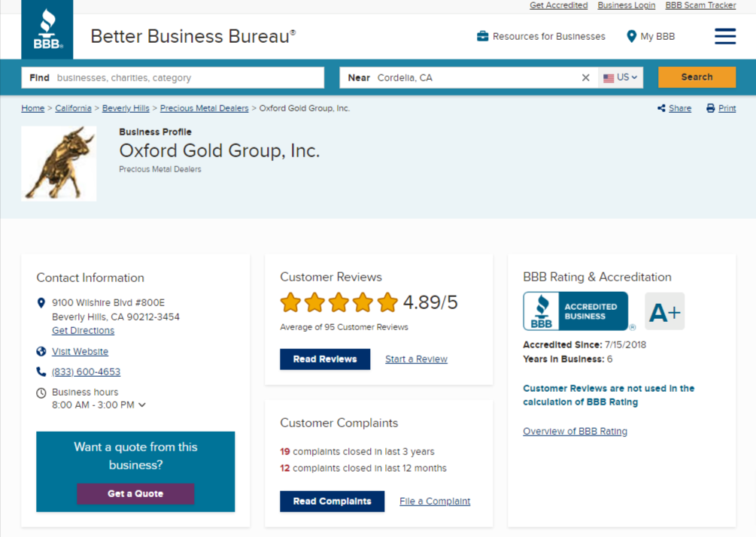
Task: Click 'Years in Business: 6' text
Action: (x=567, y=359)
